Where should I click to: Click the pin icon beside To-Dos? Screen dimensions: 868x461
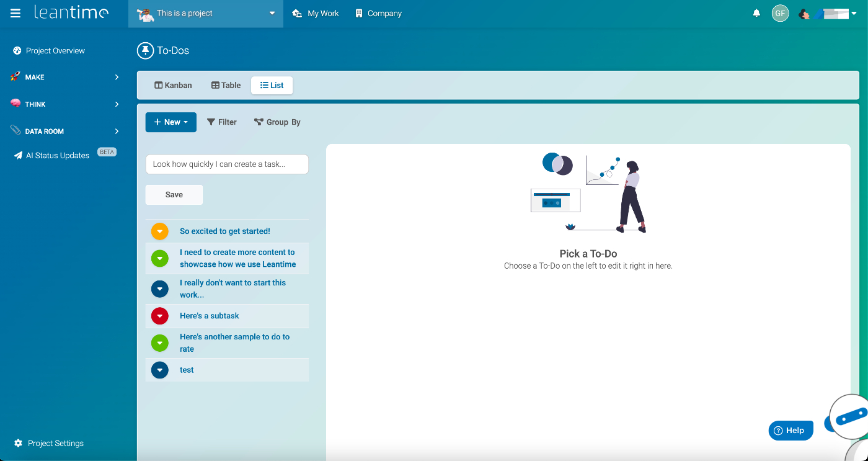145,51
